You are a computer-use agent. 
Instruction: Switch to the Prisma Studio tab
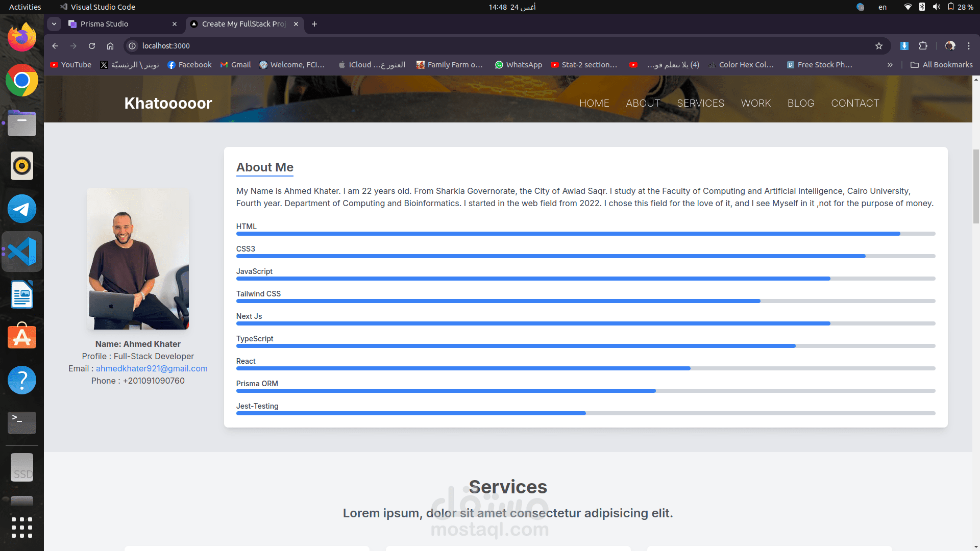point(123,24)
